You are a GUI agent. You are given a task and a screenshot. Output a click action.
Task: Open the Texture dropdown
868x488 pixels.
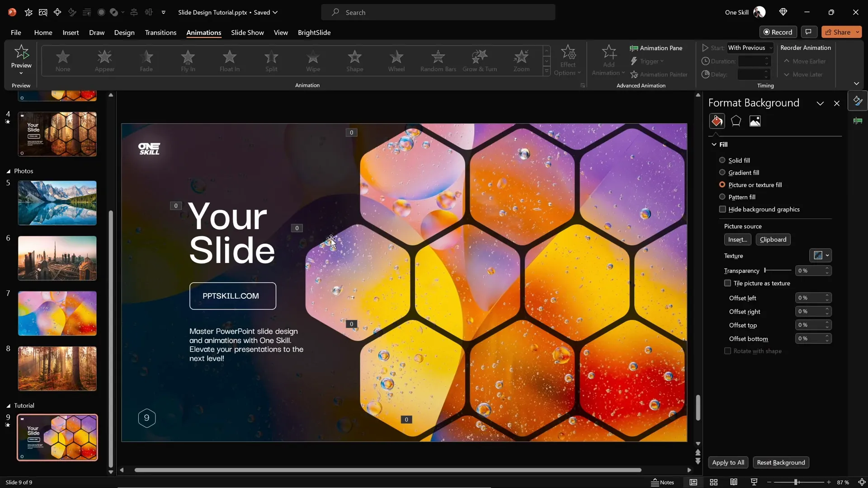821,255
